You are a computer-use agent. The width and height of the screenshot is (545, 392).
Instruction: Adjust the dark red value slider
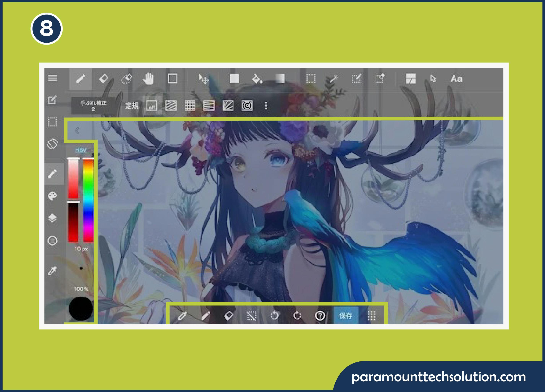[x=73, y=222]
